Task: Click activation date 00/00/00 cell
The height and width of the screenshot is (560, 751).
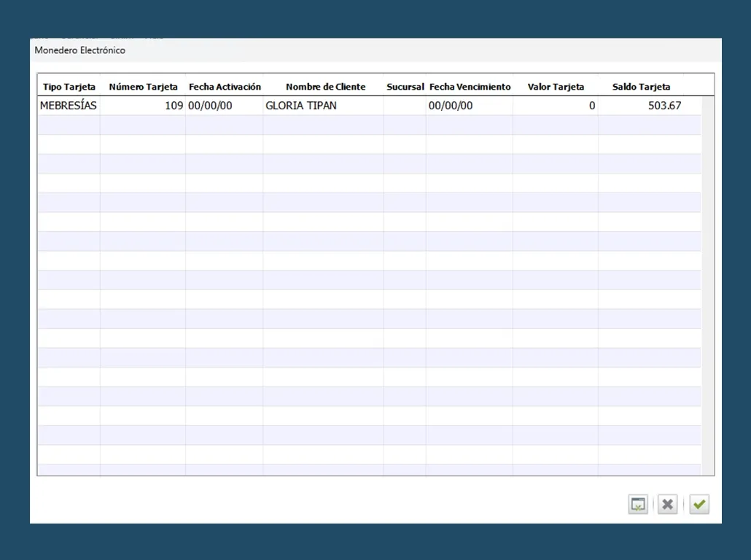Action: click(x=210, y=106)
